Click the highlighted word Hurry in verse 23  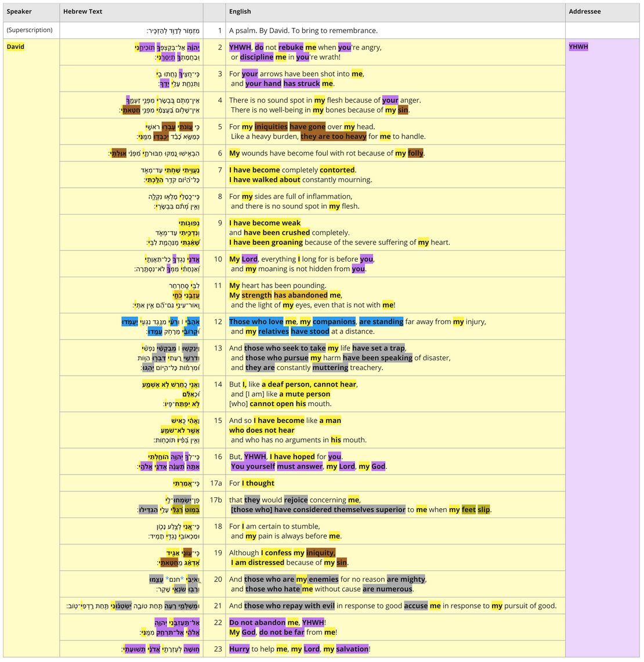tap(238, 649)
